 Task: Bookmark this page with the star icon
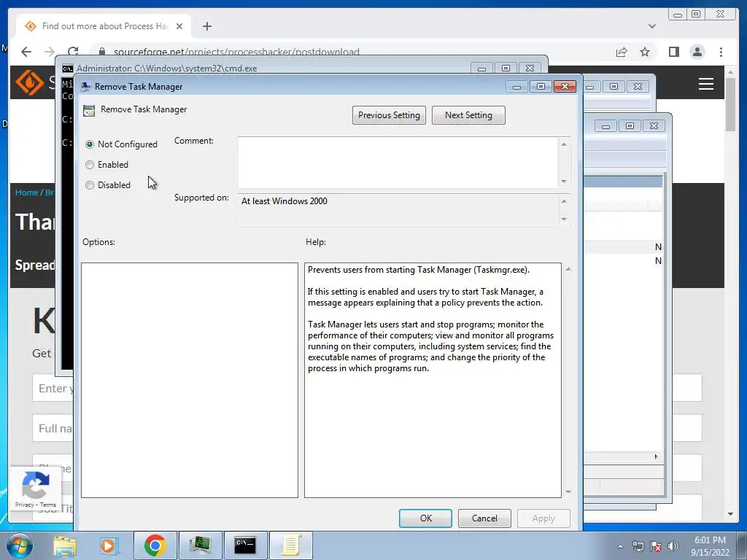point(645,52)
